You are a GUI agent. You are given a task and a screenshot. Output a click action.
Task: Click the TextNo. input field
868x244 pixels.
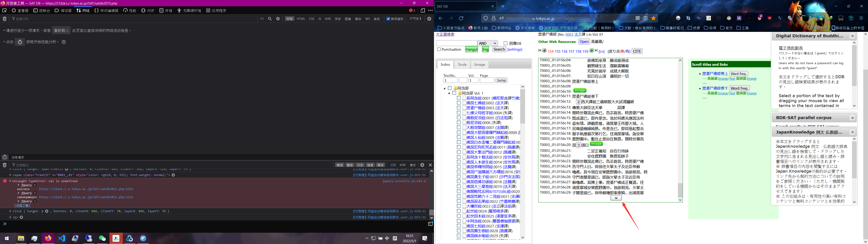pyautogui.click(x=450, y=80)
